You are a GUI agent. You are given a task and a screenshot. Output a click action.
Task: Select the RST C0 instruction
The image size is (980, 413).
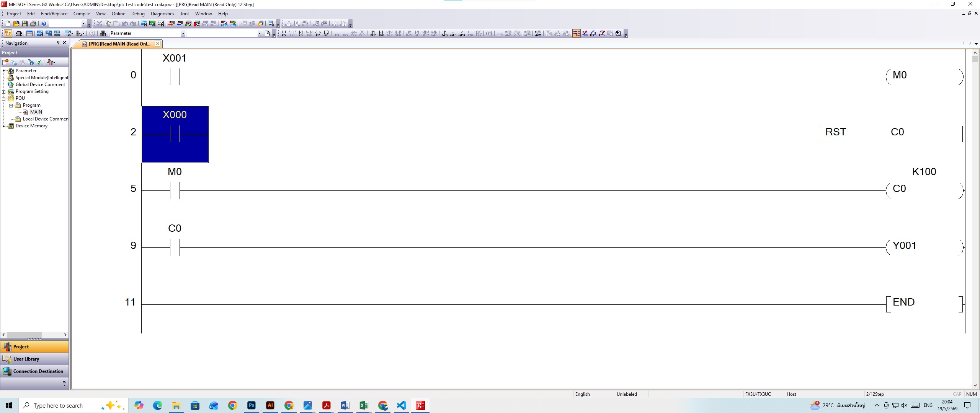[890, 134]
